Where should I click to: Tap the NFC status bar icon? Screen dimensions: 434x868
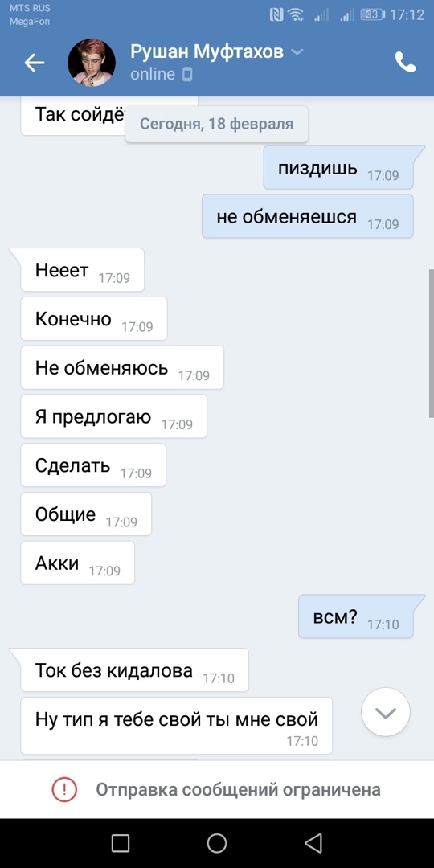(276, 14)
